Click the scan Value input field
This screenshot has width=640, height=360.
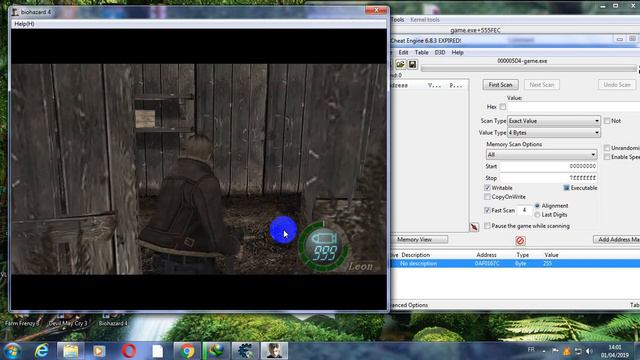(x=573, y=107)
